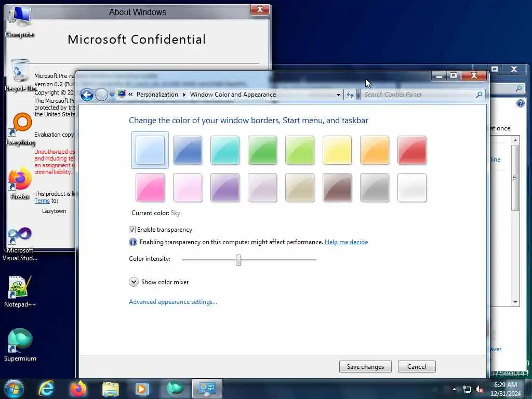This screenshot has height=399, width=532.
Task: Choose the pale Lavender color swatch
Action: click(262, 188)
